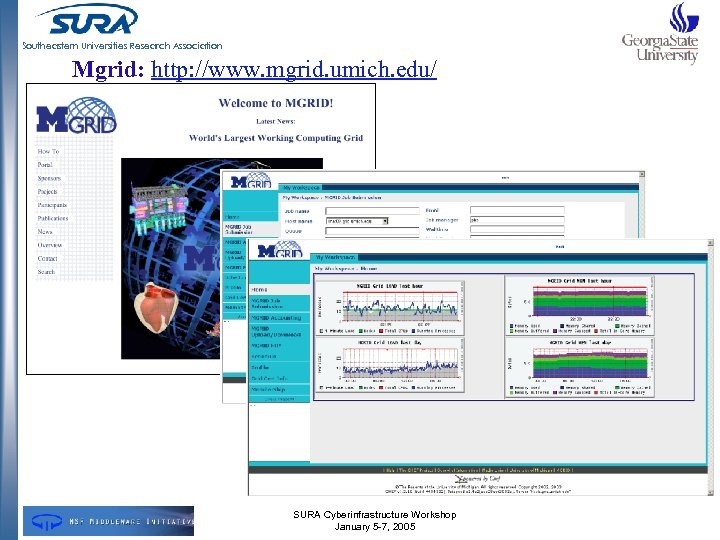Click the Job manager input field
The width and height of the screenshot is (720, 540).
(517, 220)
